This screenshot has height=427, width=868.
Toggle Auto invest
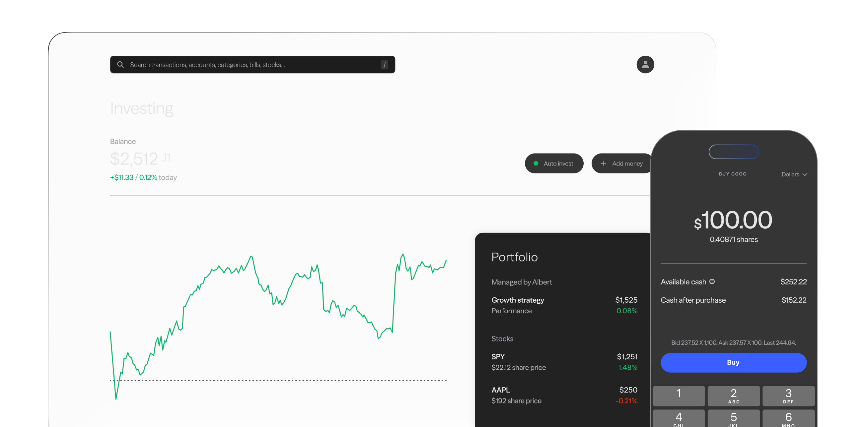tap(554, 163)
